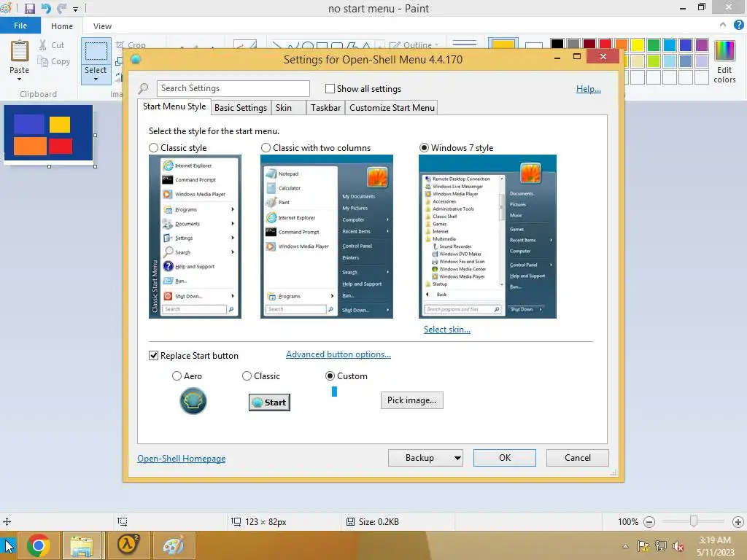Open Edit colors in Paint
Viewport: 747px width, 560px height.
pos(724,62)
